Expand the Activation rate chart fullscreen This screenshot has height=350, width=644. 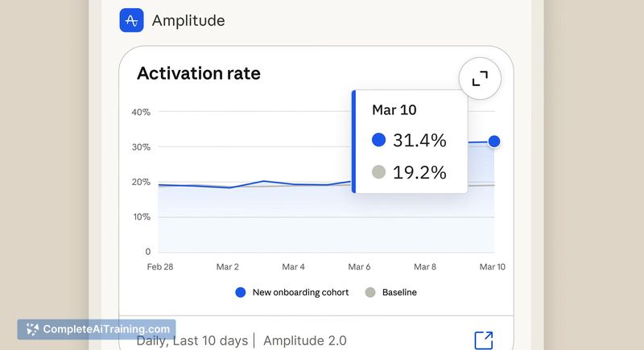click(x=480, y=78)
